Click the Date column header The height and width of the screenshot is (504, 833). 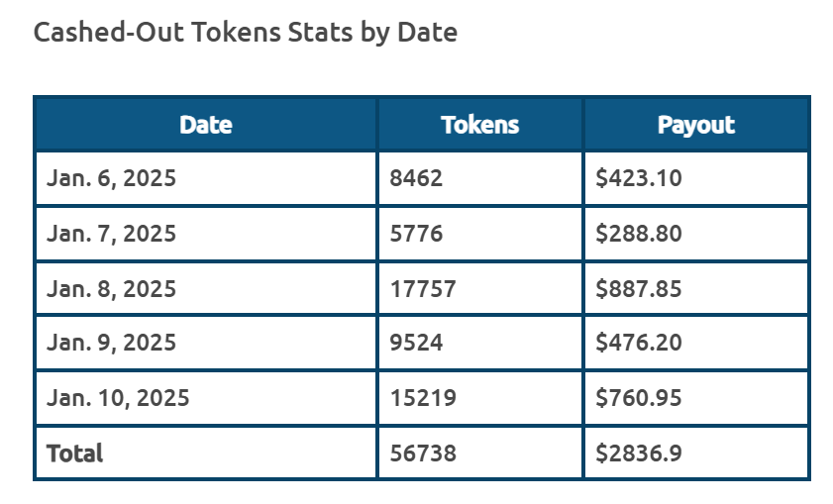[x=206, y=125]
